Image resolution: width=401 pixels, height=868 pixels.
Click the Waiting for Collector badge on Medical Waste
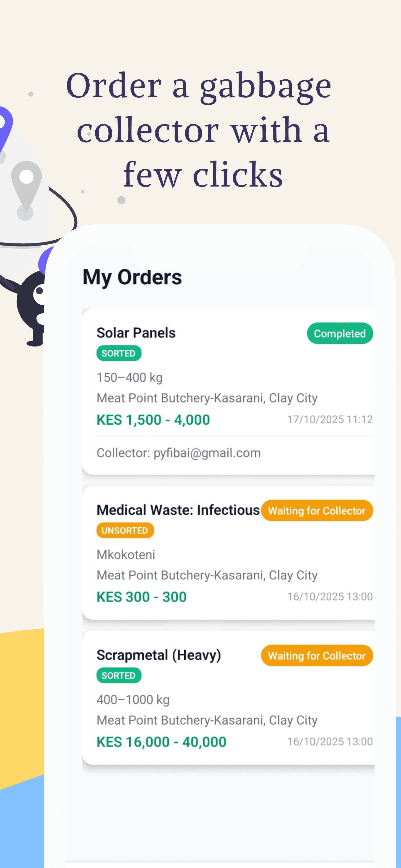pos(316,511)
